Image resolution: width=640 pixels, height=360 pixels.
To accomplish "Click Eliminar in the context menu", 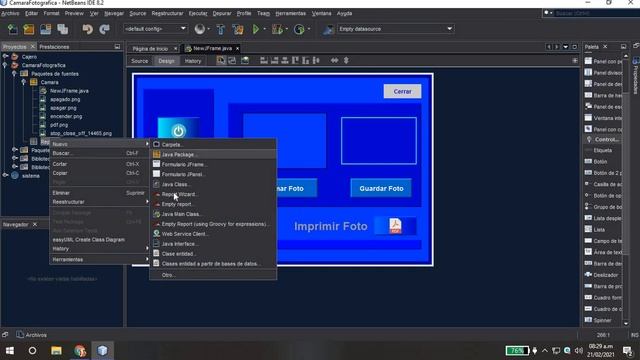I will click(99, 193).
